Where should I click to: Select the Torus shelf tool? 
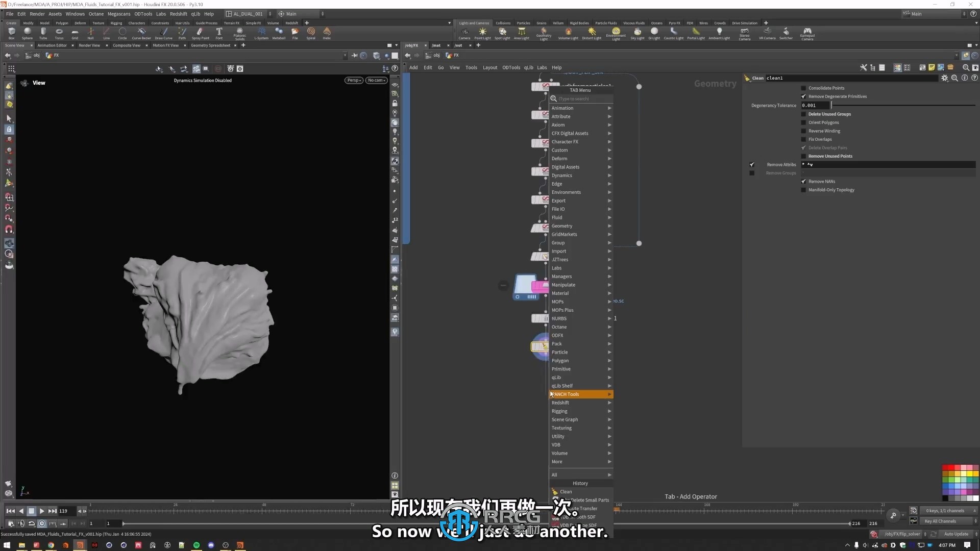point(59,33)
